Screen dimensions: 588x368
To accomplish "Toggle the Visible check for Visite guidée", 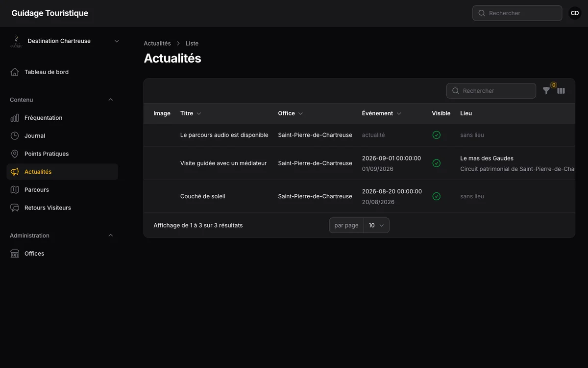I will [x=437, y=163].
